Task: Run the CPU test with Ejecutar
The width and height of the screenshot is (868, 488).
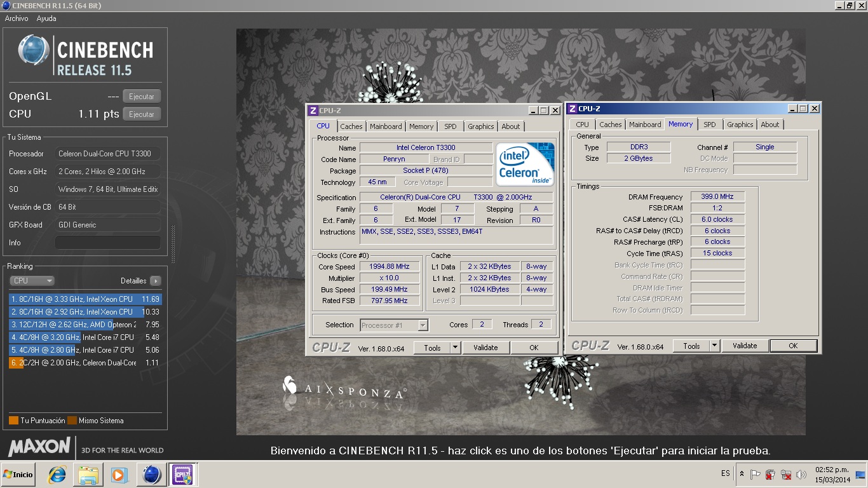Action: pos(142,114)
